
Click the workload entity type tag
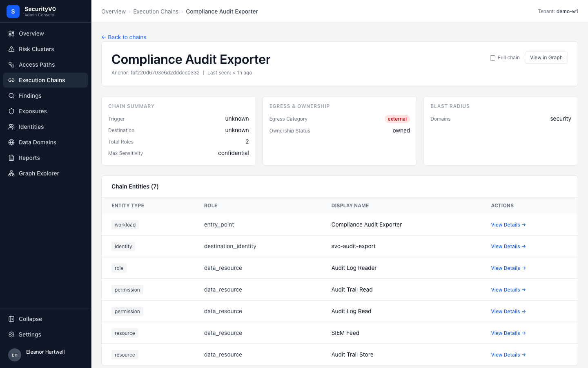[125, 225]
